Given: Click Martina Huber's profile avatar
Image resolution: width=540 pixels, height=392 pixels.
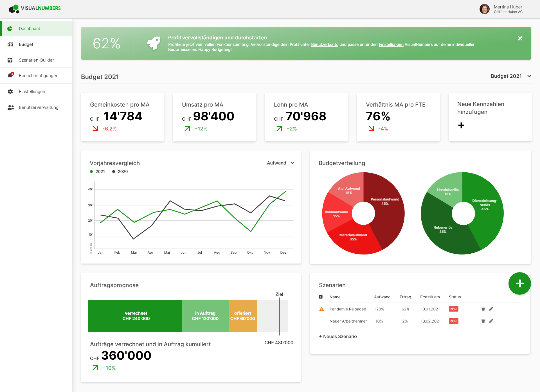Looking at the screenshot, I should click(x=484, y=9).
